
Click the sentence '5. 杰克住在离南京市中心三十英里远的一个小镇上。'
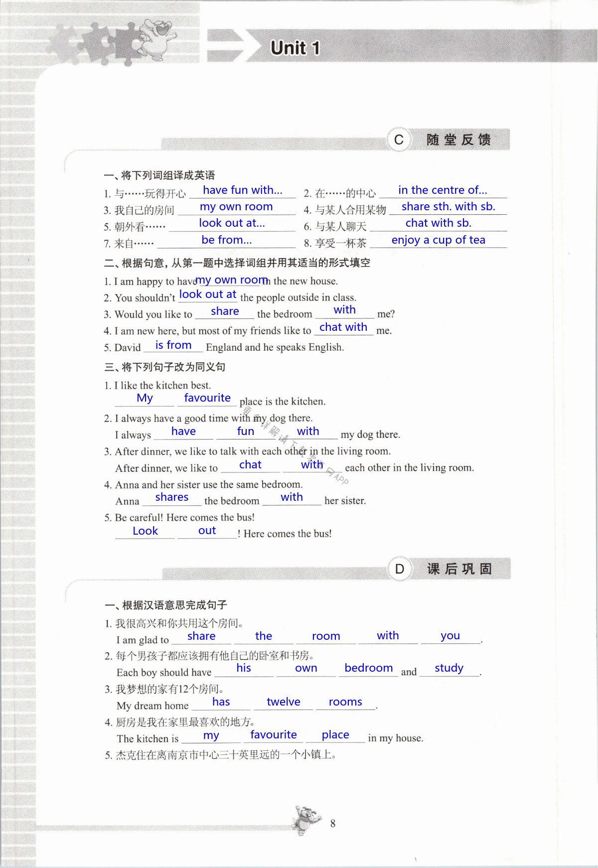221,755
